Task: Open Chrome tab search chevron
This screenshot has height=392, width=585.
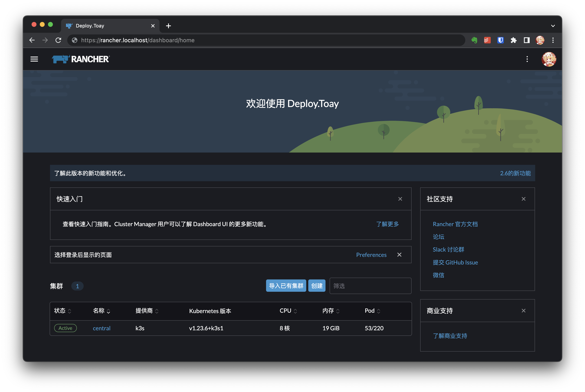Action: click(x=553, y=26)
